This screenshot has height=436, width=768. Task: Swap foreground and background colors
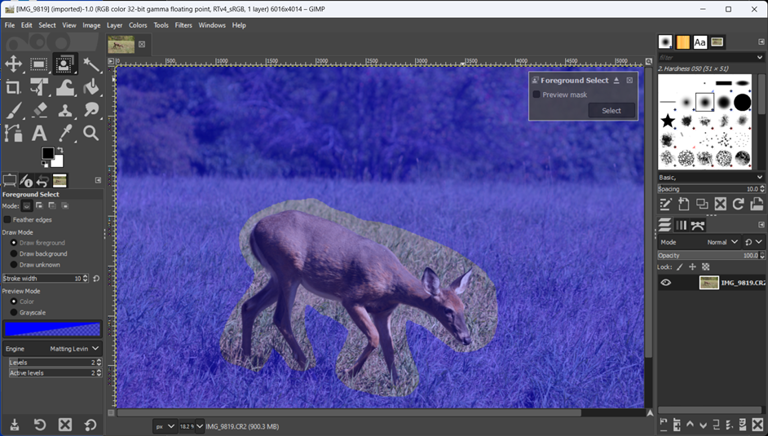(60, 149)
